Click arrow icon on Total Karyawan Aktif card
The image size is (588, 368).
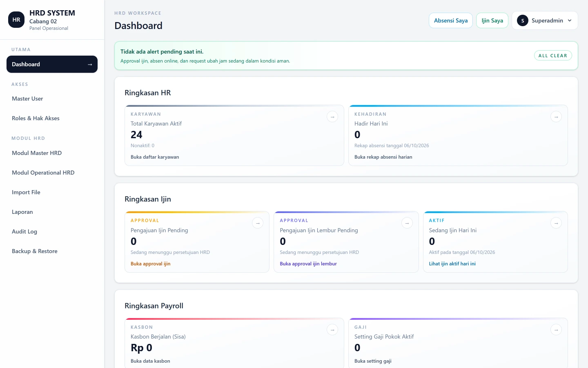(332, 117)
